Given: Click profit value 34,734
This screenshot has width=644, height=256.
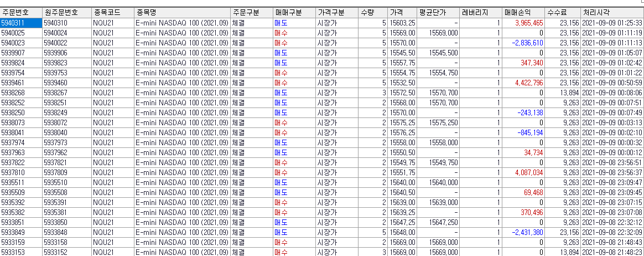Looking at the screenshot, I should point(523,152).
